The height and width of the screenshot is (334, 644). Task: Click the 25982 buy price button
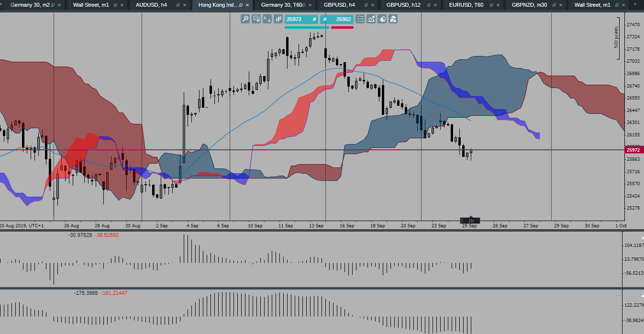[x=337, y=19]
